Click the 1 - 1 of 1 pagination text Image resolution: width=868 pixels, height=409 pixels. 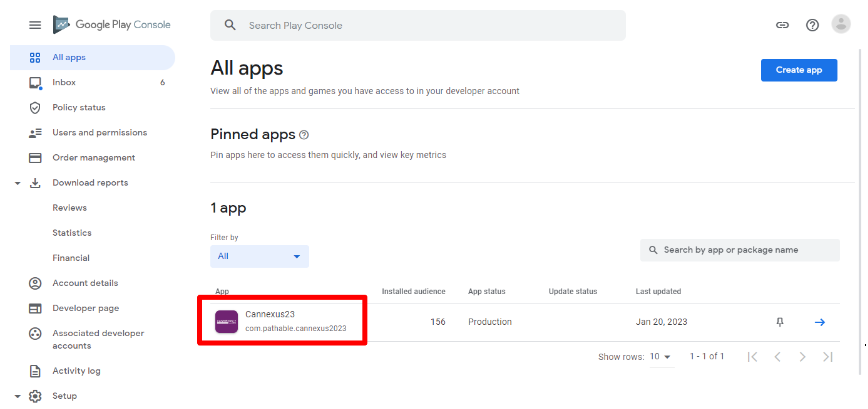707,356
